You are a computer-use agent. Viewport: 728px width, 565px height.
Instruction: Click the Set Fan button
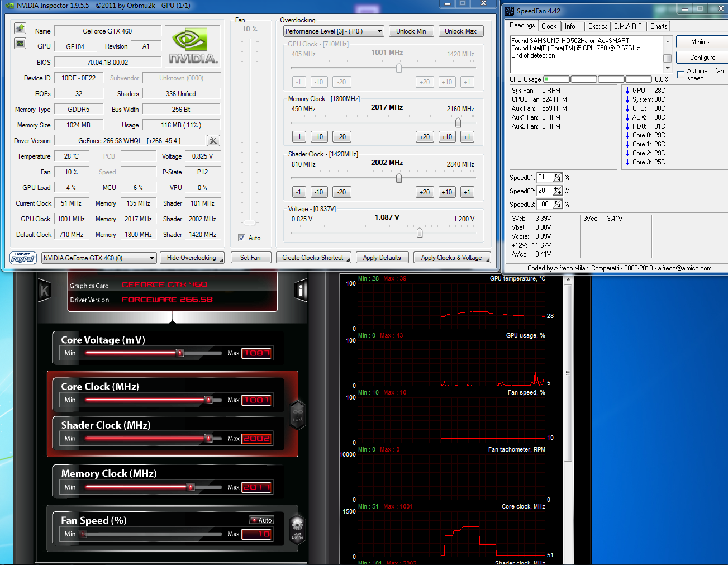250,258
